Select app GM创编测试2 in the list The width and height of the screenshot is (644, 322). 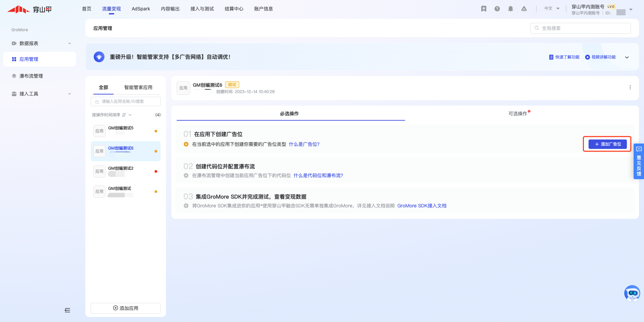126,171
